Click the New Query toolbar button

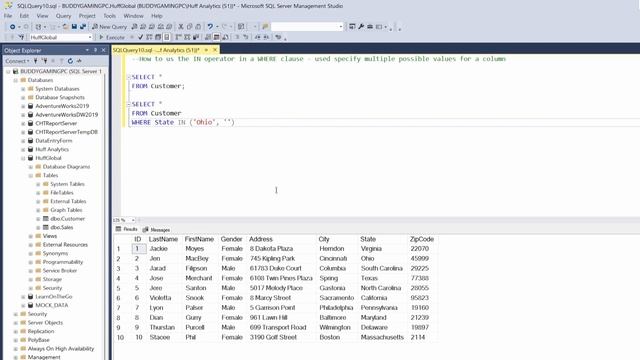[110, 27]
